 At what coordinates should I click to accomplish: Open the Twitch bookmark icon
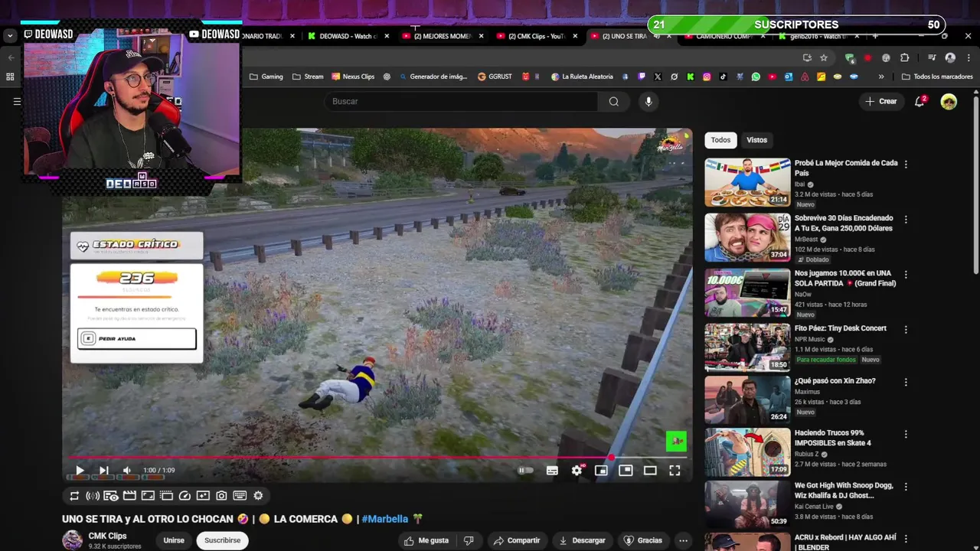(x=642, y=77)
